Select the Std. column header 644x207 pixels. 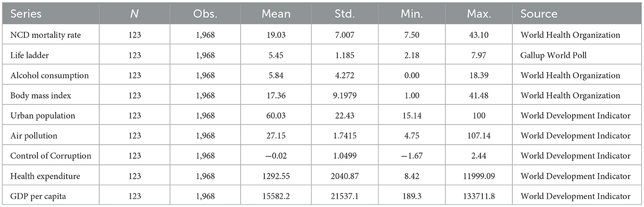click(346, 14)
